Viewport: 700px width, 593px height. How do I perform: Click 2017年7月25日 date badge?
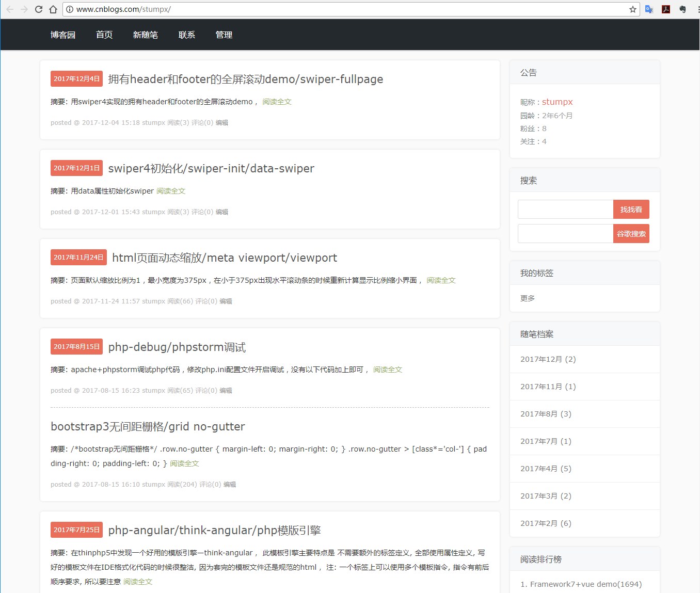[76, 530]
